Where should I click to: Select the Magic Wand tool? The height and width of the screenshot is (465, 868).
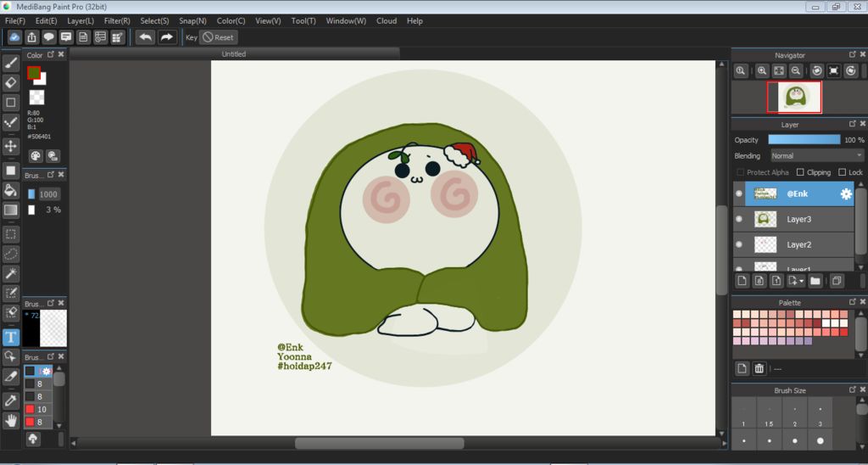[x=10, y=273]
